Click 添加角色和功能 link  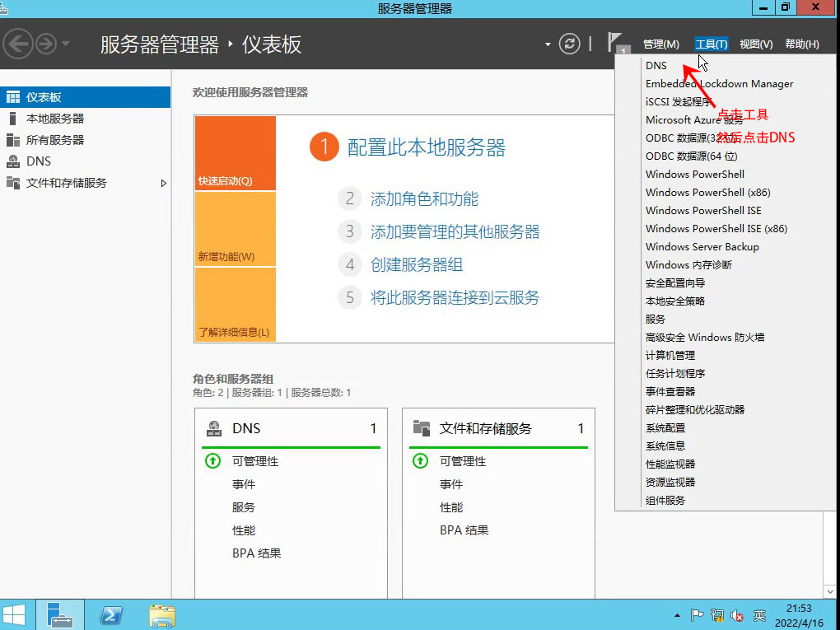(424, 199)
